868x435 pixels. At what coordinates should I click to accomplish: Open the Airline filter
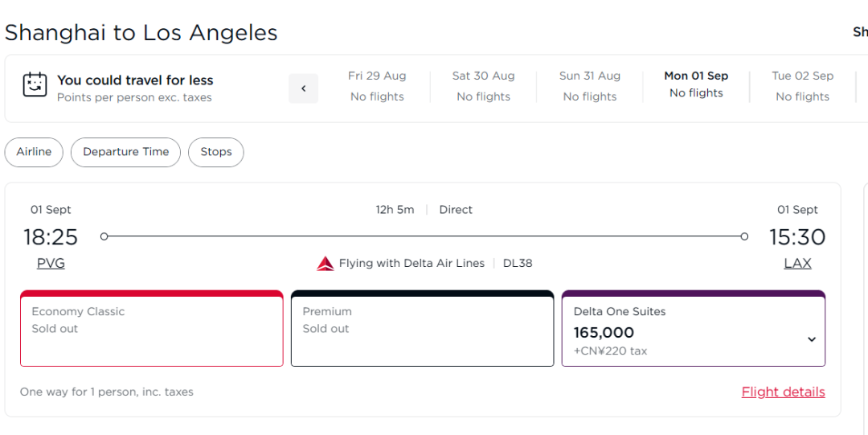(x=34, y=152)
